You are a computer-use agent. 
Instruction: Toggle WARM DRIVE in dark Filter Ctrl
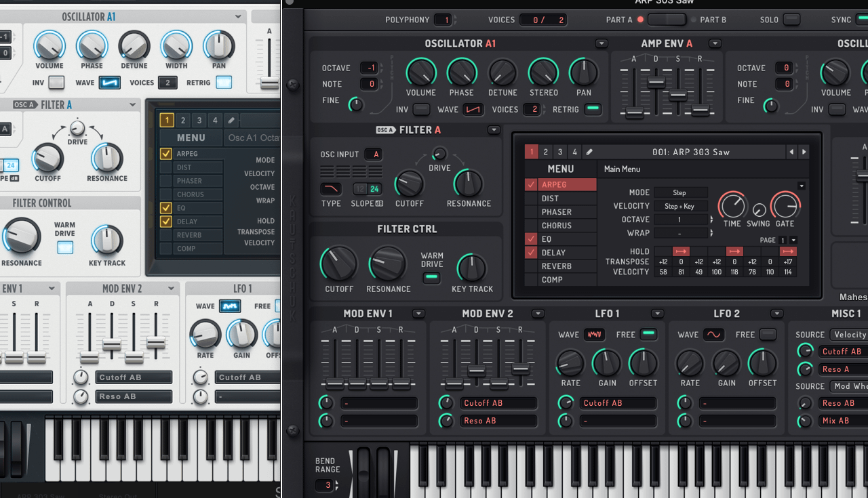pos(431,278)
